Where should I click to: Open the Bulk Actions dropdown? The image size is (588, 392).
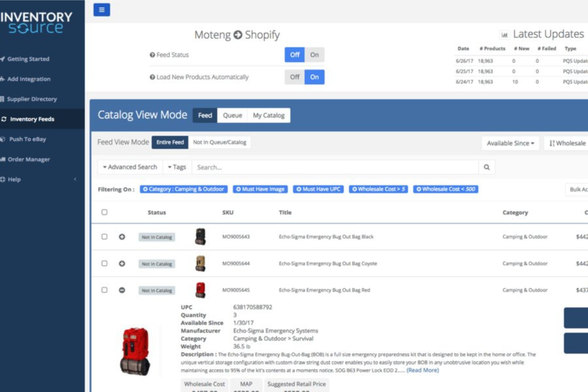[577, 189]
